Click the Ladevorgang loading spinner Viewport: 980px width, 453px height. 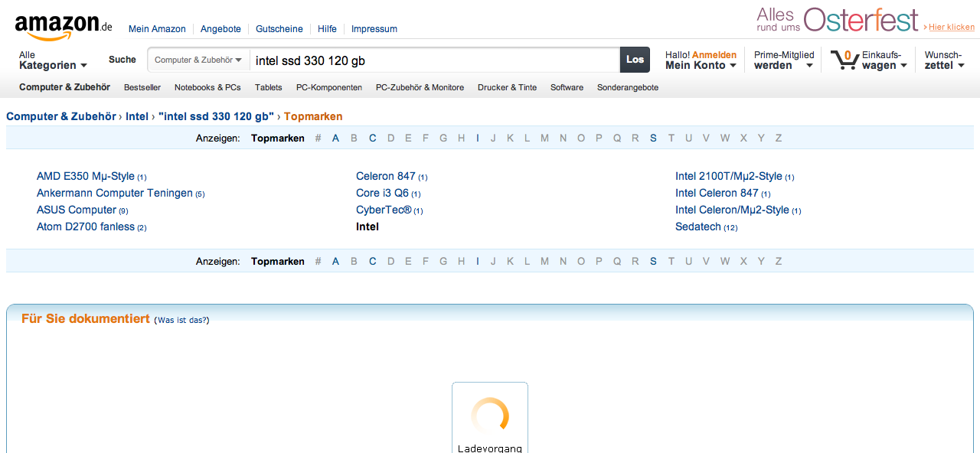click(489, 416)
